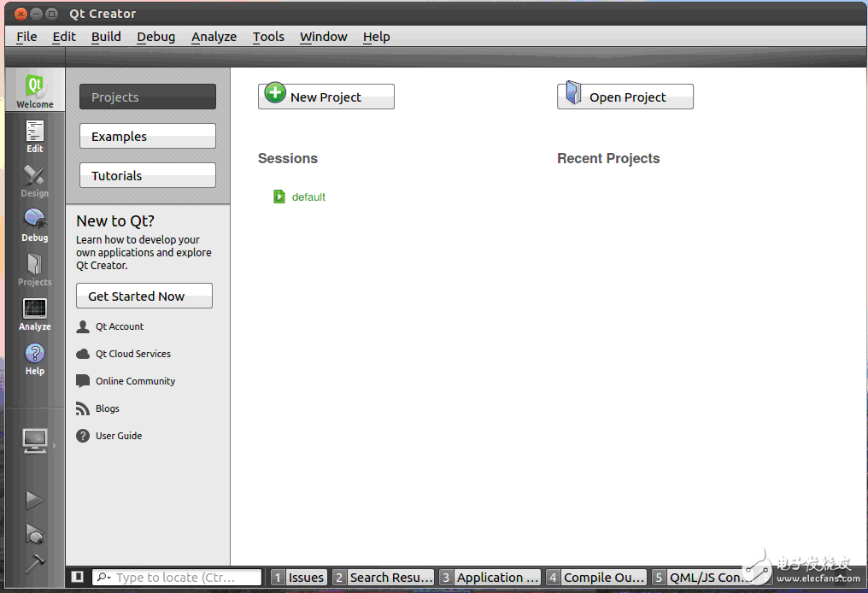Open the Qt Account link
868x593 pixels.
pyautogui.click(x=120, y=326)
